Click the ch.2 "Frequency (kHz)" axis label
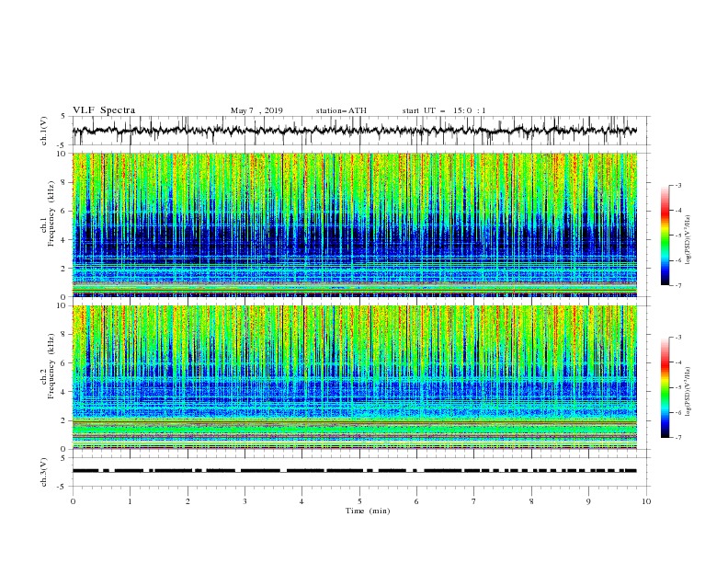This screenshot has width=728, height=563. [x=51, y=366]
